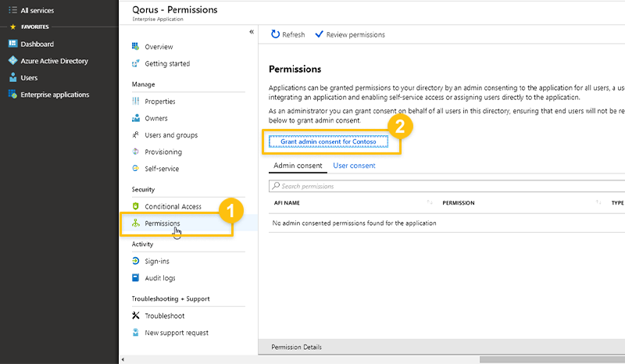Collapse the sidebar with double chevron
Screen dimensions: 625x364
pos(251,32)
